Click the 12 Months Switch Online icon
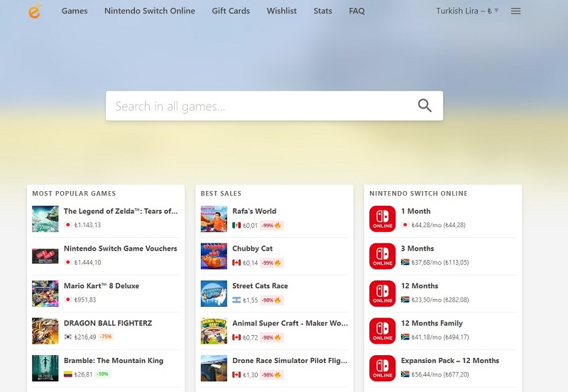Image resolution: width=568 pixels, height=392 pixels. (x=383, y=293)
